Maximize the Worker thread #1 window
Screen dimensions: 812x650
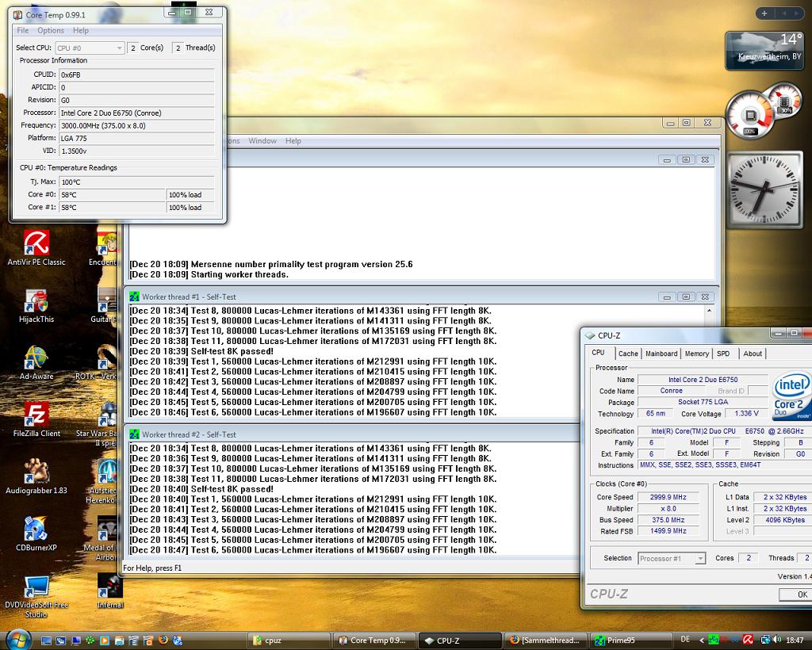686,296
